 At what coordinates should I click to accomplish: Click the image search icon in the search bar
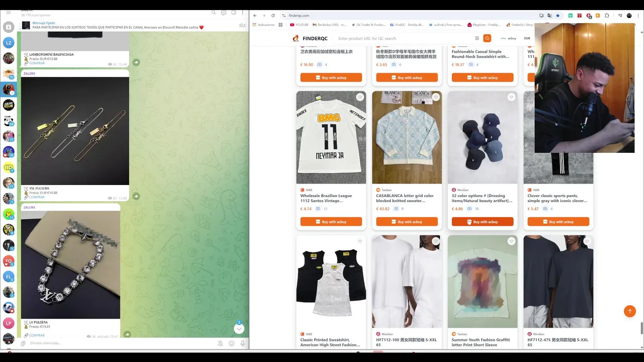[477, 38]
